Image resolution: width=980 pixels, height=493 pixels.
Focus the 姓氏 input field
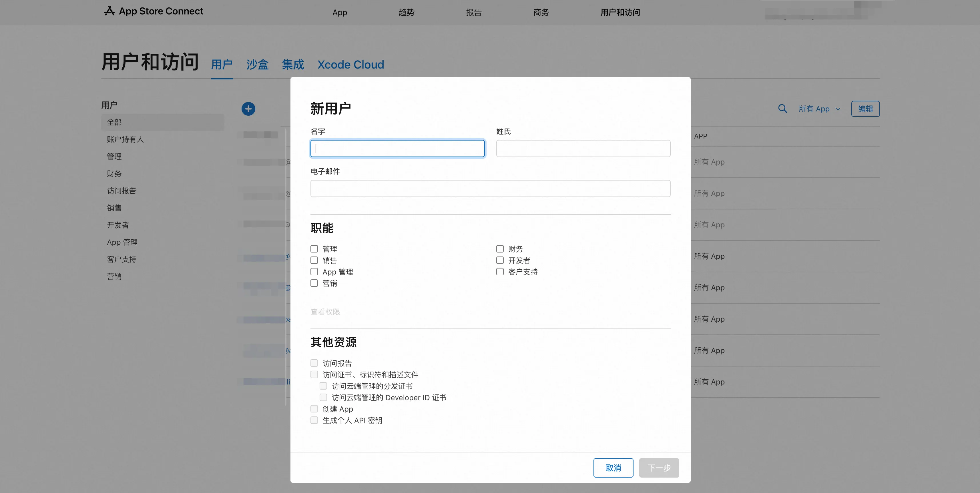pos(583,148)
